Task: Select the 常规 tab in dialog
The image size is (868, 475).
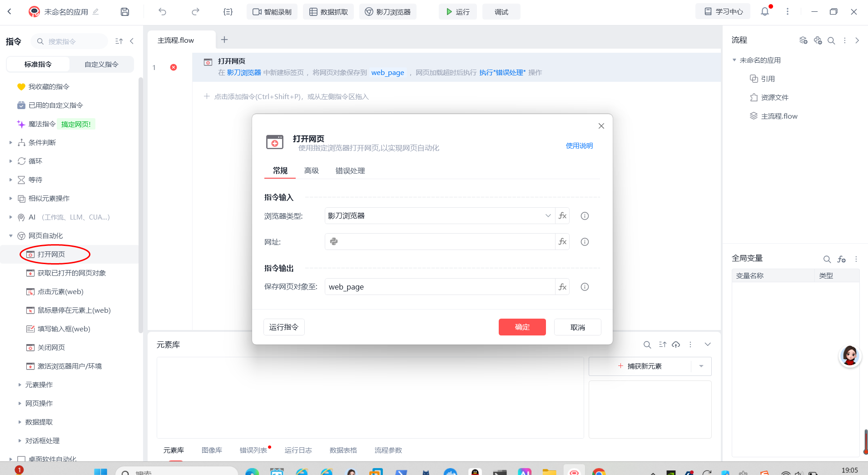Action: 280,171
